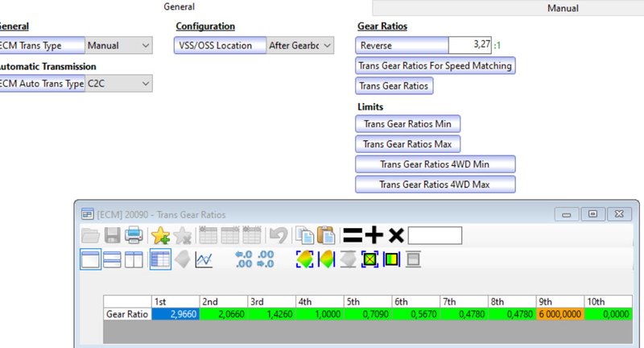This screenshot has height=348, width=644.
Task: Select the 2nd gear ratio cell 2,0660
Action: pyautogui.click(x=224, y=314)
